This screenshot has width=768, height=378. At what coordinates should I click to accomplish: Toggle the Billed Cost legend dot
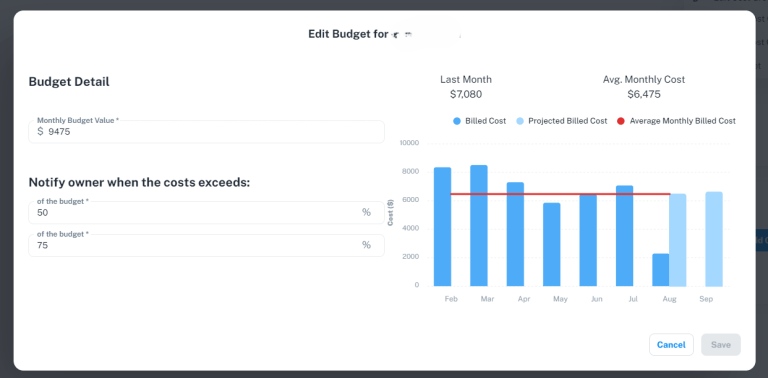point(457,121)
